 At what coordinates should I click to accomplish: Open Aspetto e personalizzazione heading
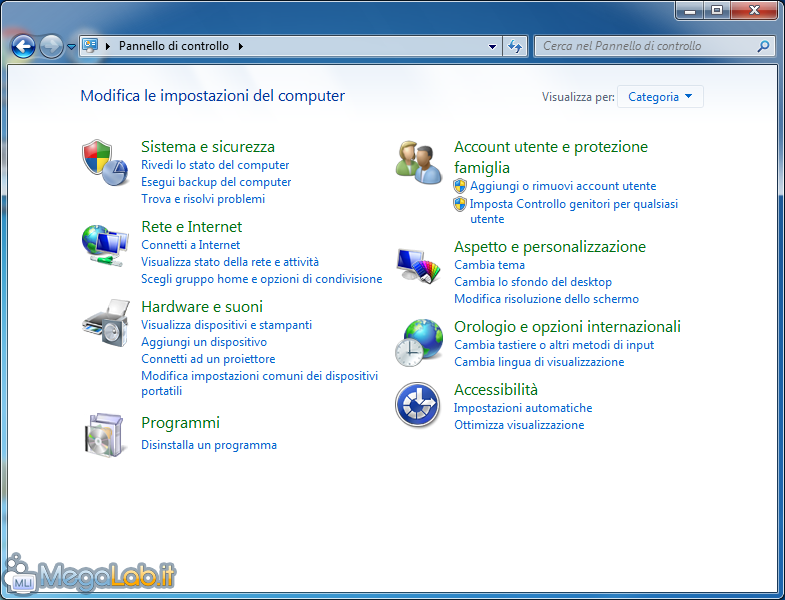tap(550, 247)
